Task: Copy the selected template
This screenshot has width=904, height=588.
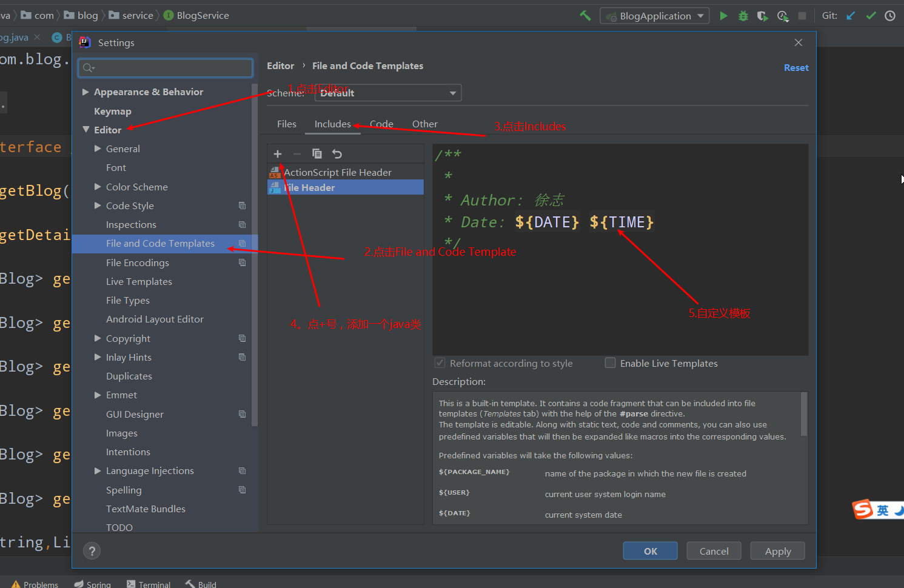Action: (x=317, y=154)
